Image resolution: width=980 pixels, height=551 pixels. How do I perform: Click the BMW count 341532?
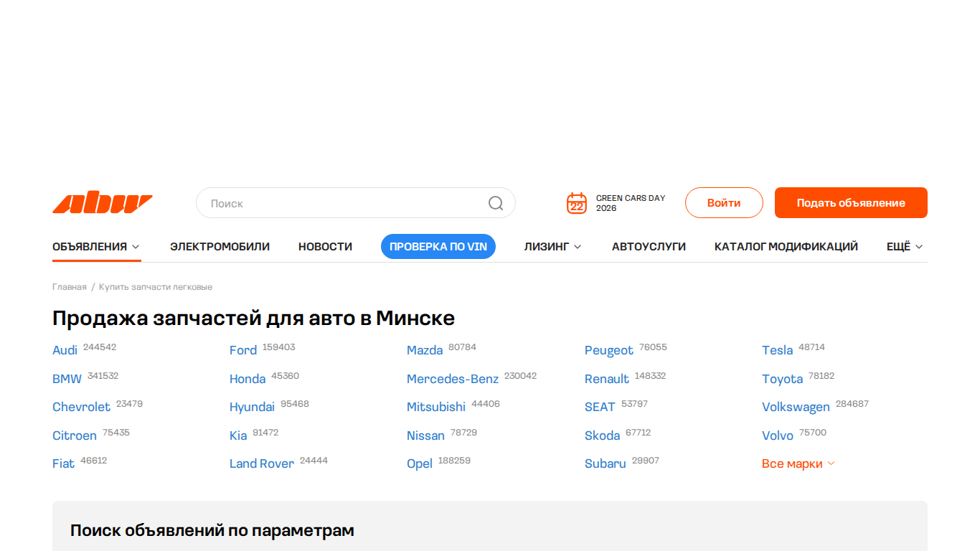point(103,376)
